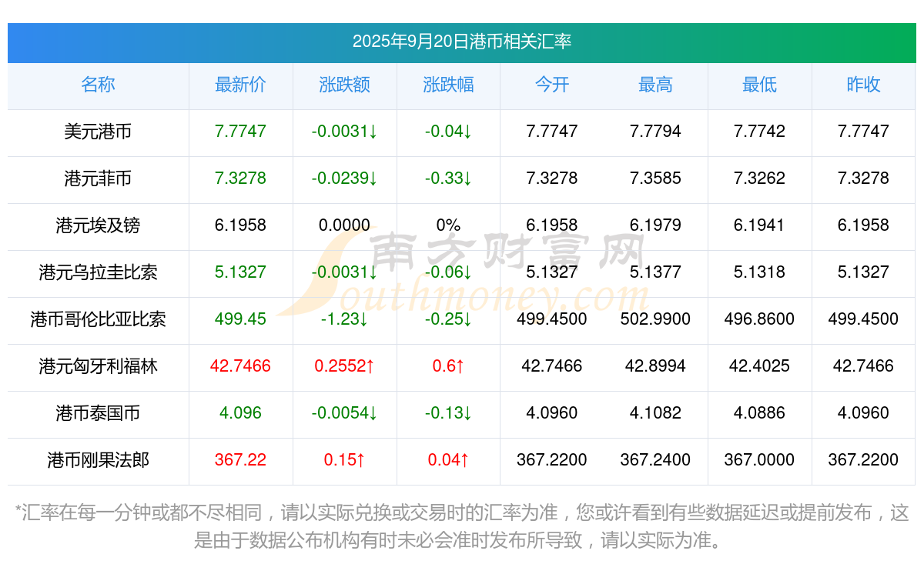Click the 昨收 column header
This screenshot has height=564, width=924.
863,85
